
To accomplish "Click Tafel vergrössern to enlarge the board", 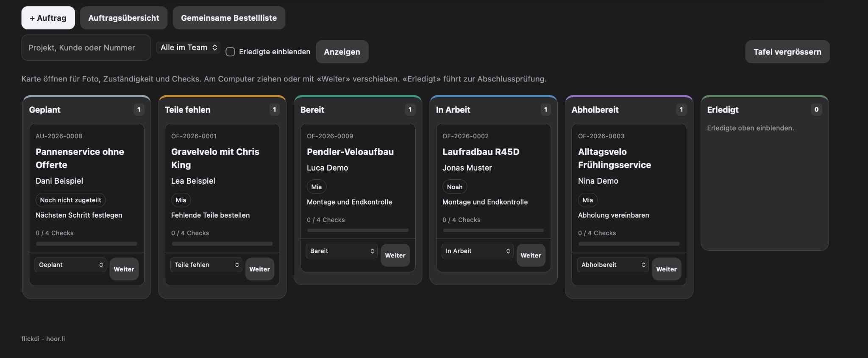I will 787,52.
